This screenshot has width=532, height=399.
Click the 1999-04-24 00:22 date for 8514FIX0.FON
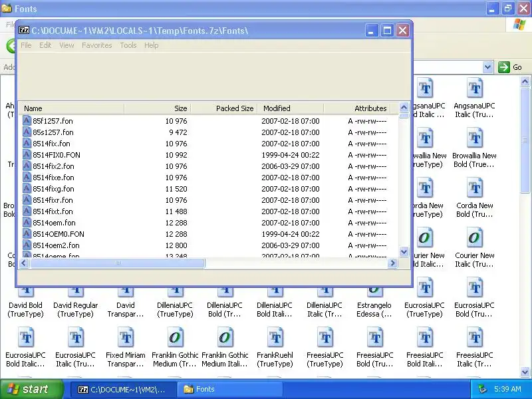pyautogui.click(x=291, y=155)
